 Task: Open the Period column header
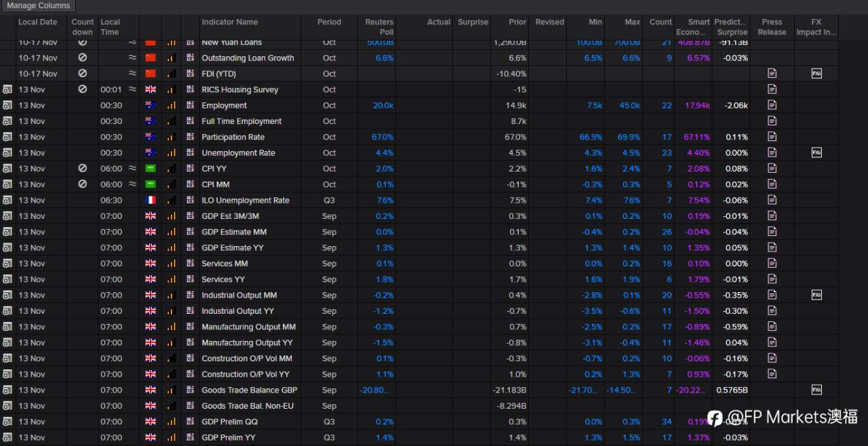329,22
